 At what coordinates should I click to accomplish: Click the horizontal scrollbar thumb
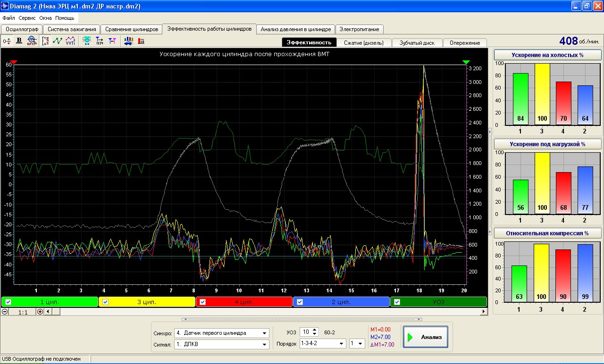pyautogui.click(x=55, y=312)
